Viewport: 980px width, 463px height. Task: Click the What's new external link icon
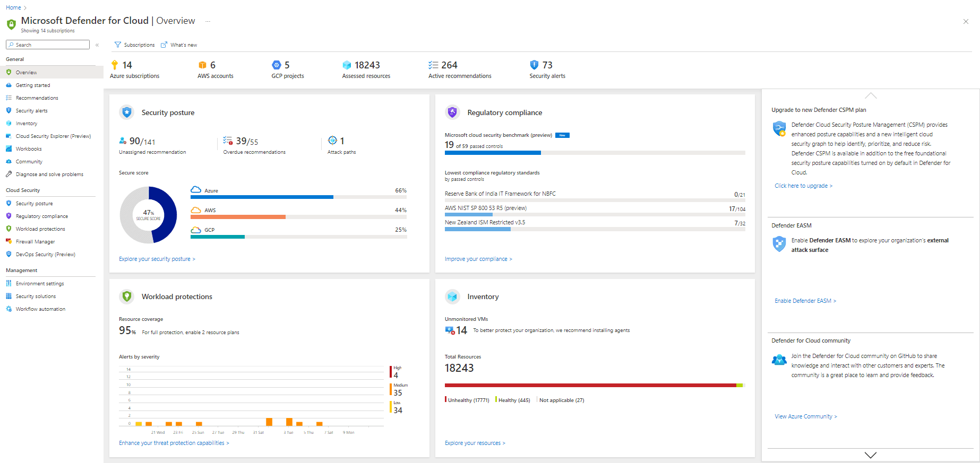164,45
